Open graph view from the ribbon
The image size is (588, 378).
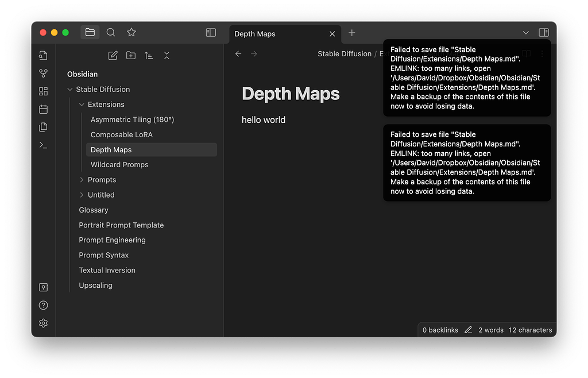[x=43, y=74]
